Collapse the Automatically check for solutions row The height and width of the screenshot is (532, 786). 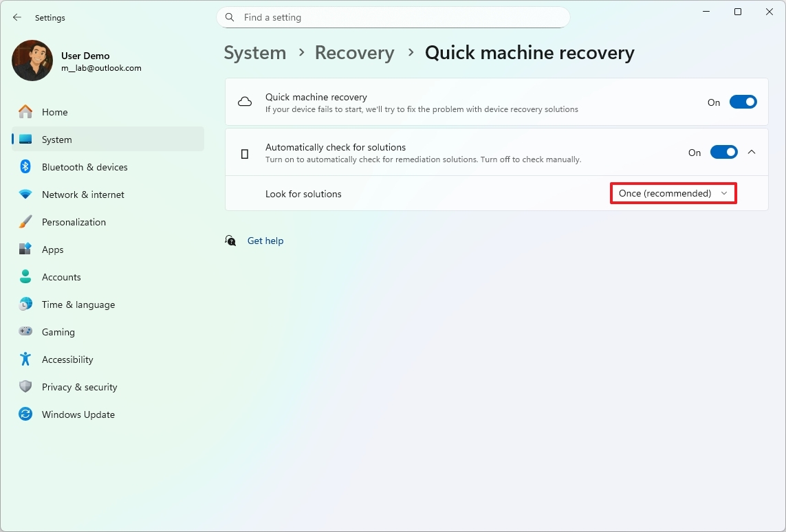(x=752, y=152)
